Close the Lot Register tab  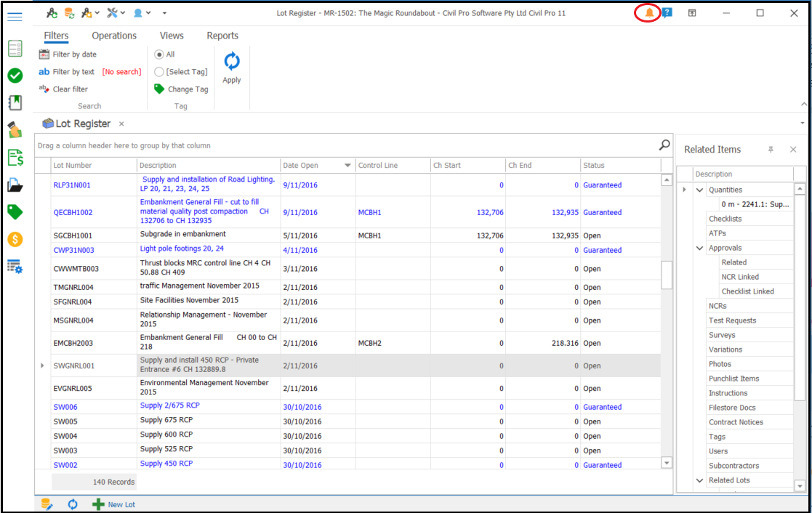click(x=121, y=124)
